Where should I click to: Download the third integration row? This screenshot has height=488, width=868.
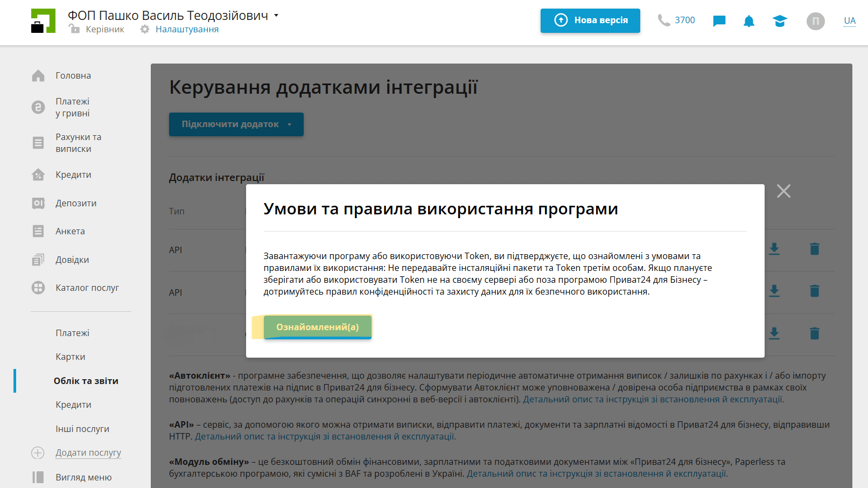coord(774,334)
